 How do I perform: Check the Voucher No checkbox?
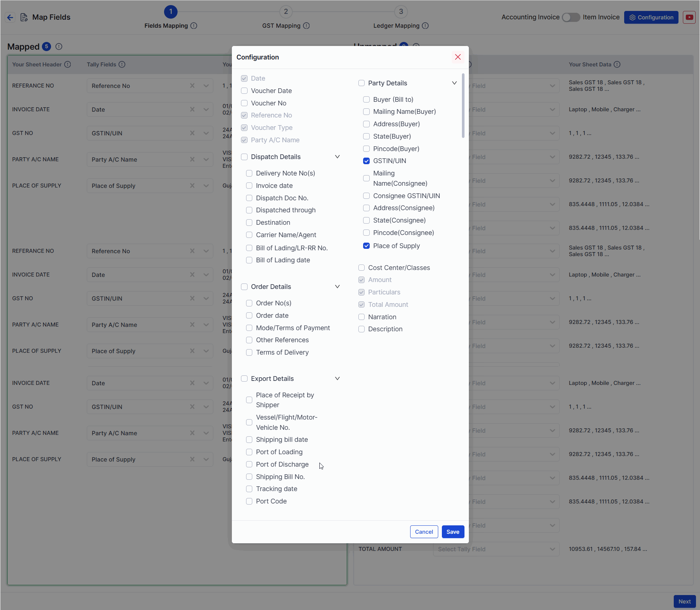pos(244,103)
